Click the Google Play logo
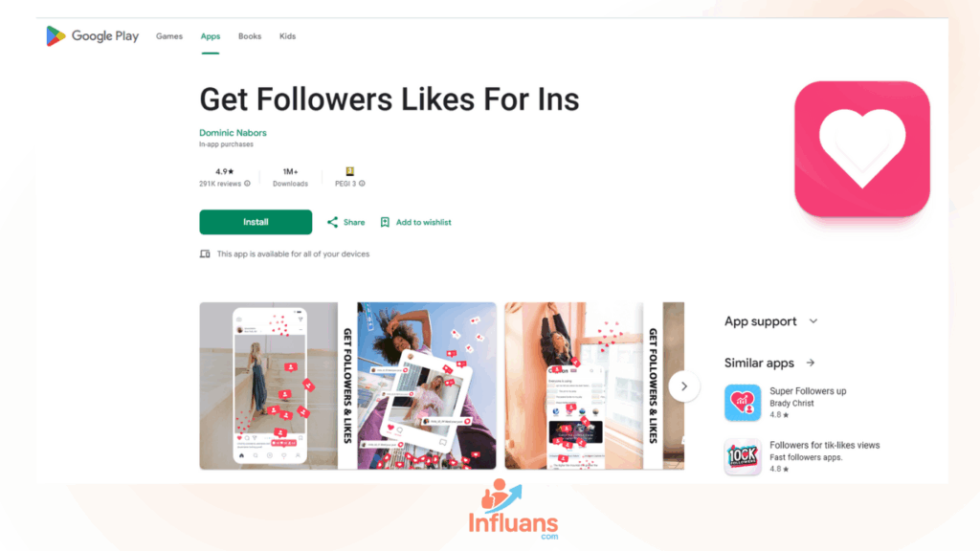Screen dimensions: 980x551 [x=93, y=36]
